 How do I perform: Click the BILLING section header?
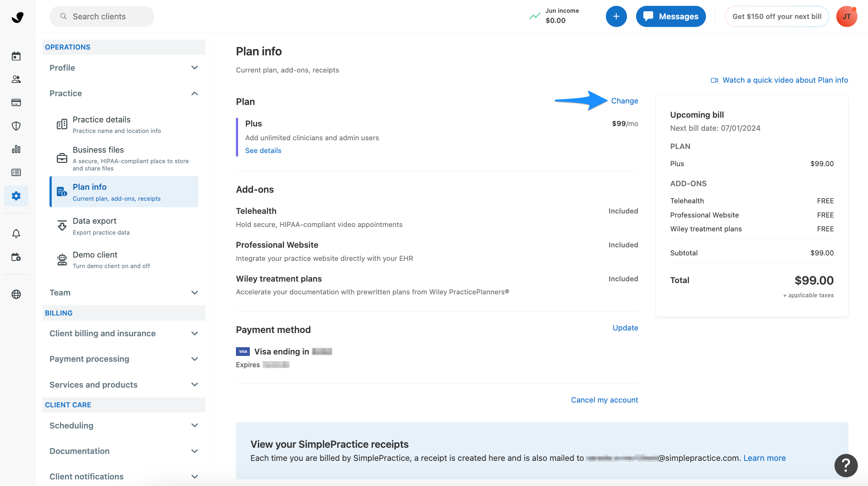124,313
